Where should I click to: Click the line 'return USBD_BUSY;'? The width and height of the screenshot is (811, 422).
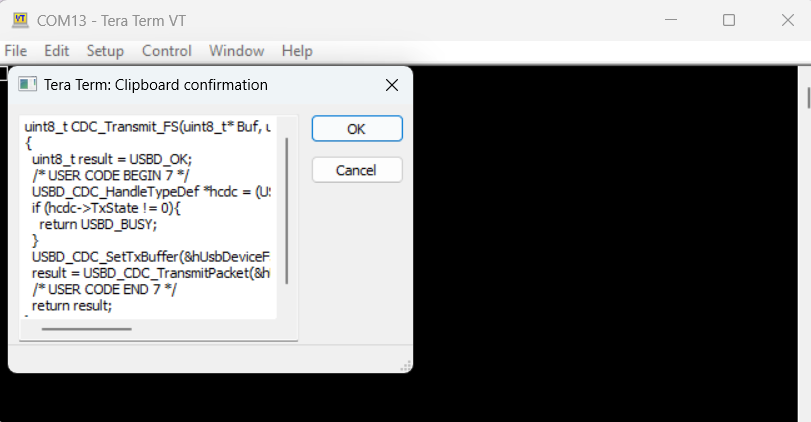coord(98,224)
